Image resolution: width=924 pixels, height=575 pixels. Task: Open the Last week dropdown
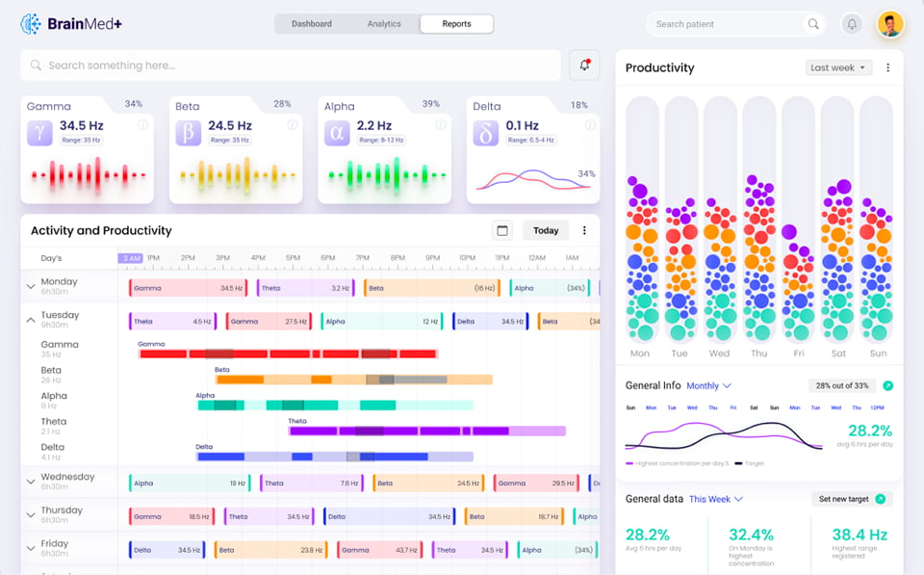pyautogui.click(x=838, y=68)
